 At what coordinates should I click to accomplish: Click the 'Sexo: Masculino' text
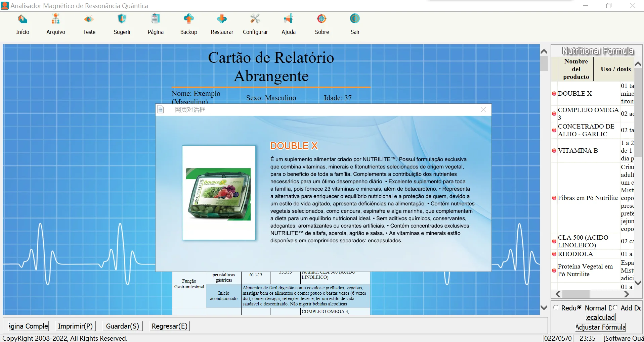tap(271, 98)
